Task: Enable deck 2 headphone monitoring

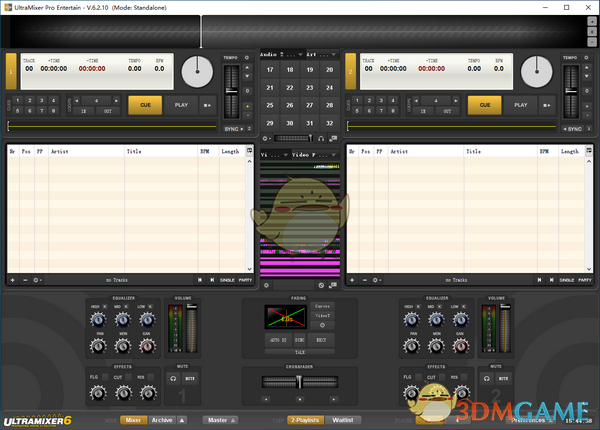Action: pos(487,378)
